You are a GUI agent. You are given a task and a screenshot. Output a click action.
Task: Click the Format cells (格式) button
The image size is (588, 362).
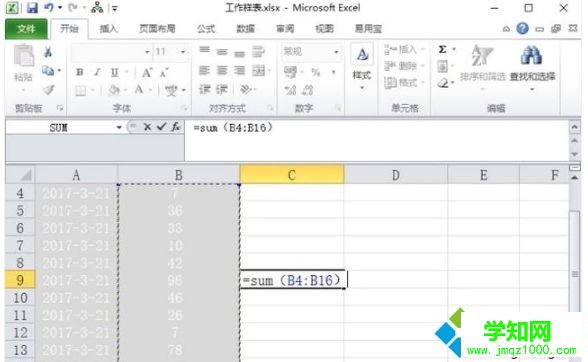pyautogui.click(x=404, y=83)
